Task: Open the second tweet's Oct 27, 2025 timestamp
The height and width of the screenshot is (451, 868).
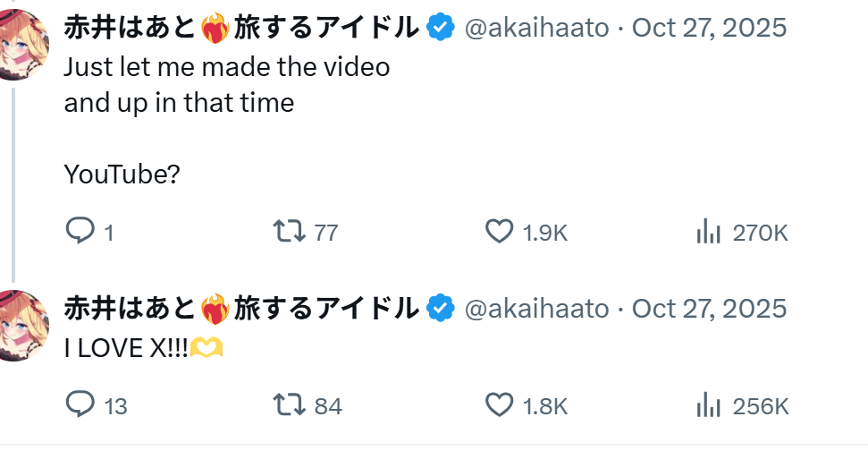Action: 709,308
